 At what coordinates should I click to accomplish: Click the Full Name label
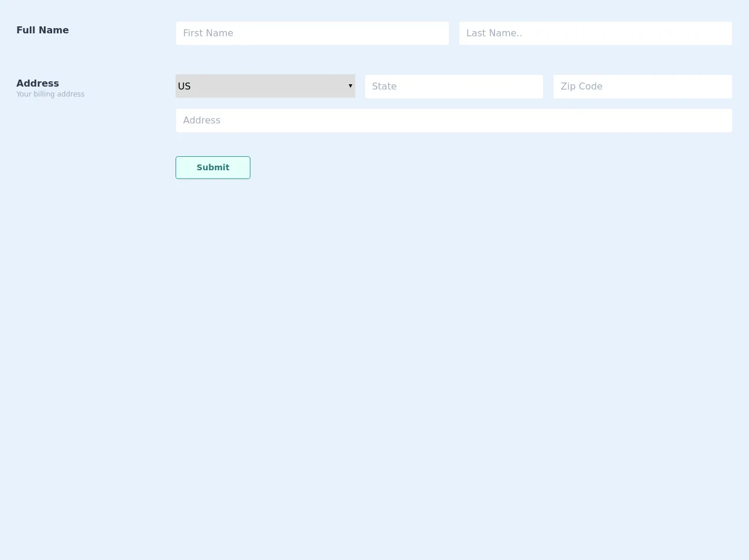pyautogui.click(x=43, y=30)
